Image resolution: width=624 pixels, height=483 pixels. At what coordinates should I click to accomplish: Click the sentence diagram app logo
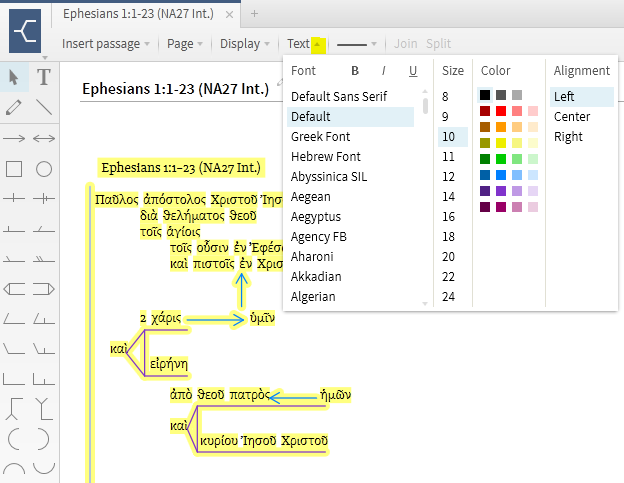[x=25, y=31]
